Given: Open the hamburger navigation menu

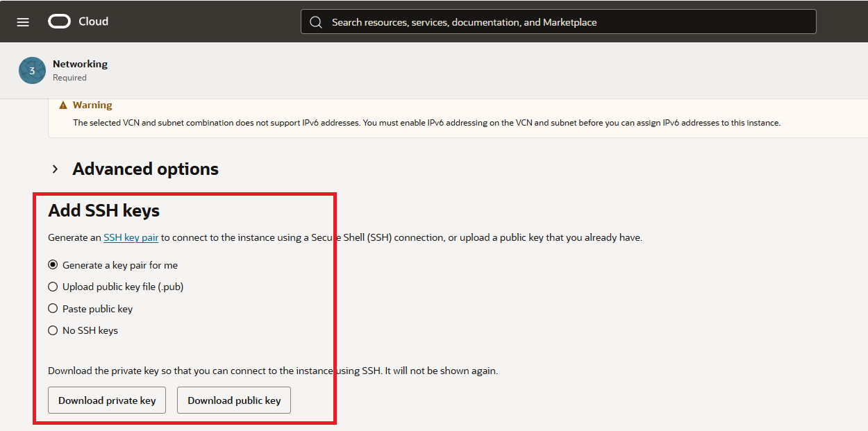Looking at the screenshot, I should 23,22.
